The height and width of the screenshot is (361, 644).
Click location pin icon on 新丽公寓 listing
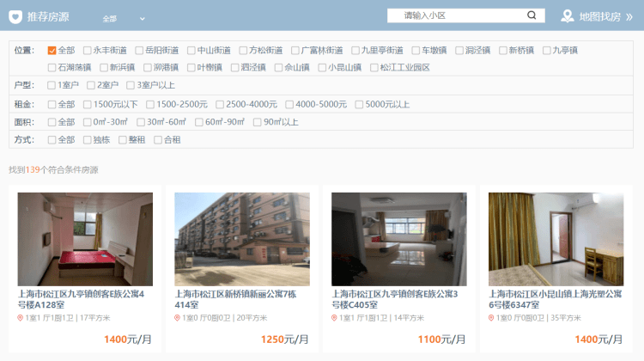coord(178,318)
